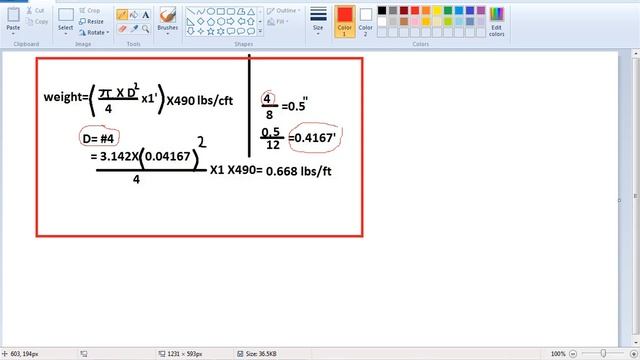Screen dimensions: 640x360
Task: Select the Color picker eyedropper tool
Action: coord(134,29)
